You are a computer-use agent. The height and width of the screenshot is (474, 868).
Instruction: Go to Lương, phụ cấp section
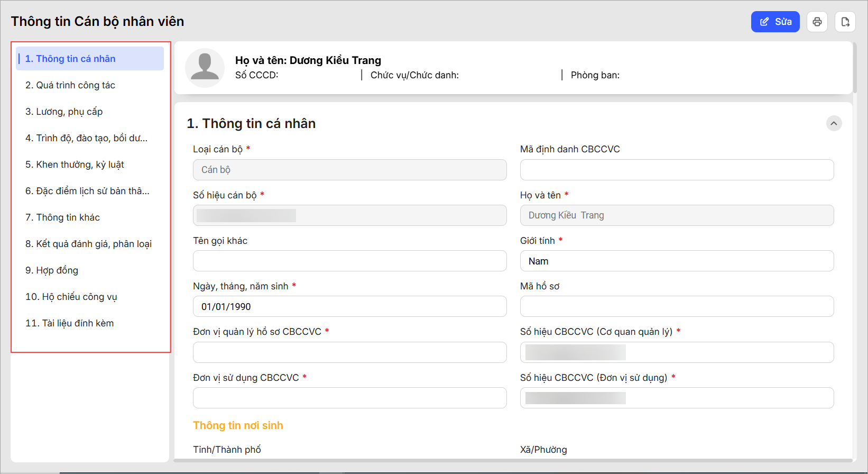tap(64, 112)
